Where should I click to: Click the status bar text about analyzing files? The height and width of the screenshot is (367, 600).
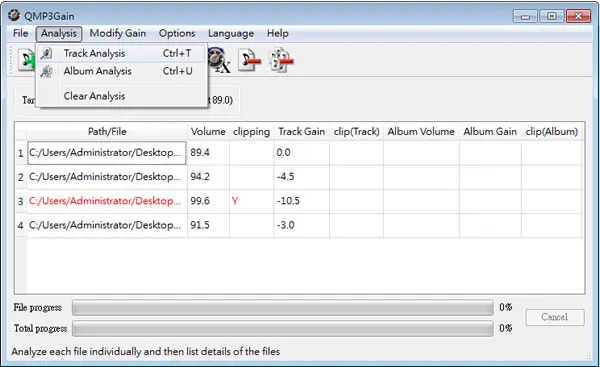point(145,351)
